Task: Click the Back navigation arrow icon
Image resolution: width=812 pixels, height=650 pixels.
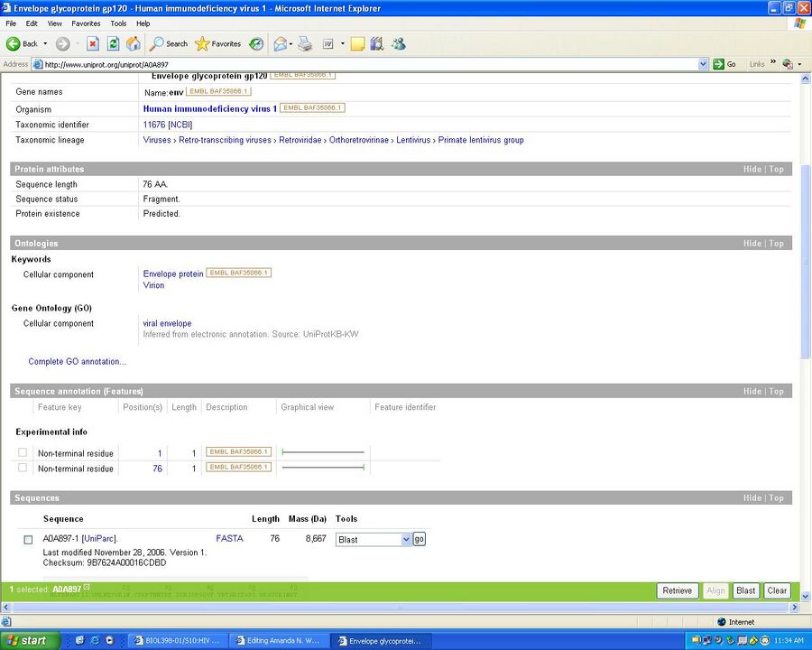Action: point(14,43)
